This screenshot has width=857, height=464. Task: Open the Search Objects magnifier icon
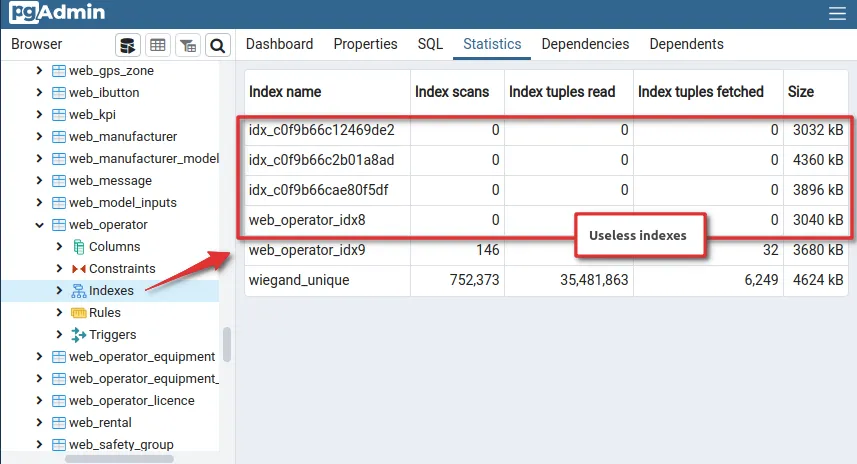[218, 45]
